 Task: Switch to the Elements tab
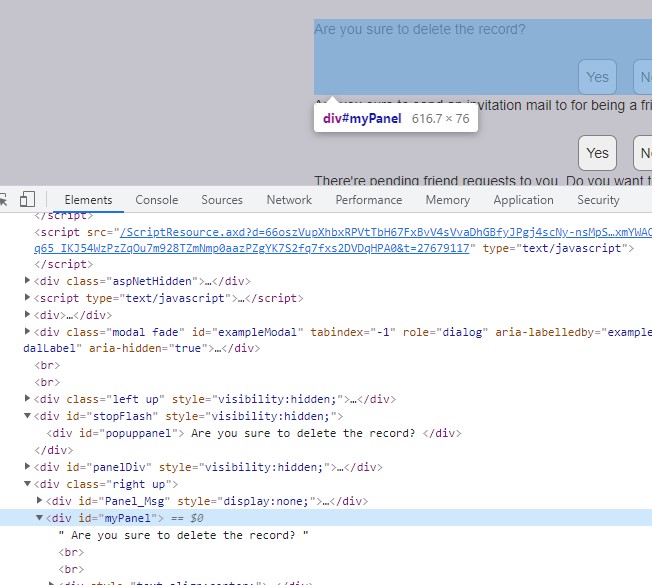(x=88, y=200)
